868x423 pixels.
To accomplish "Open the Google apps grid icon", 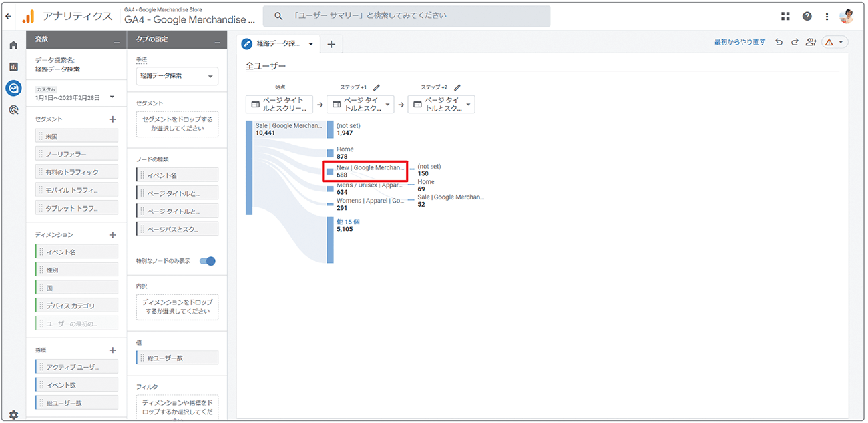I will click(x=786, y=16).
